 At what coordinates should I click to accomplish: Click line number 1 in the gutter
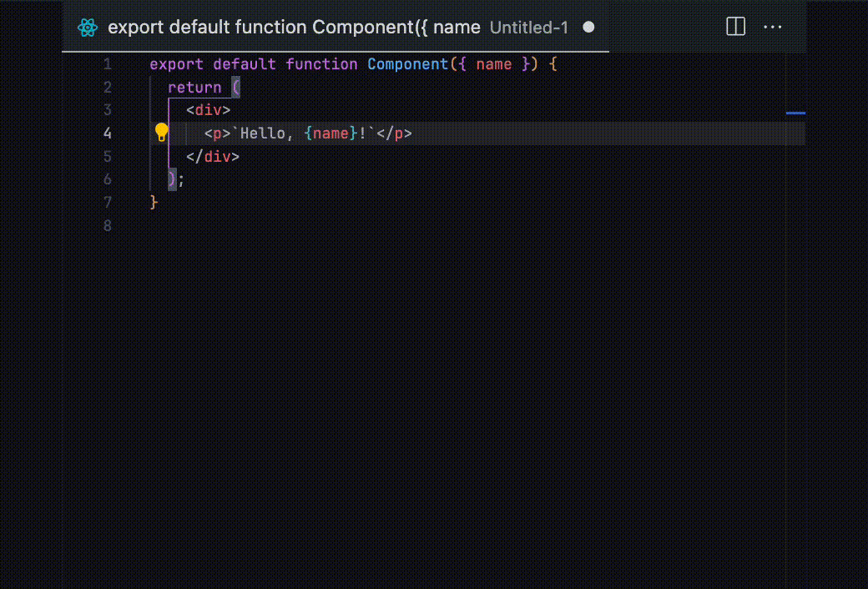pos(107,64)
